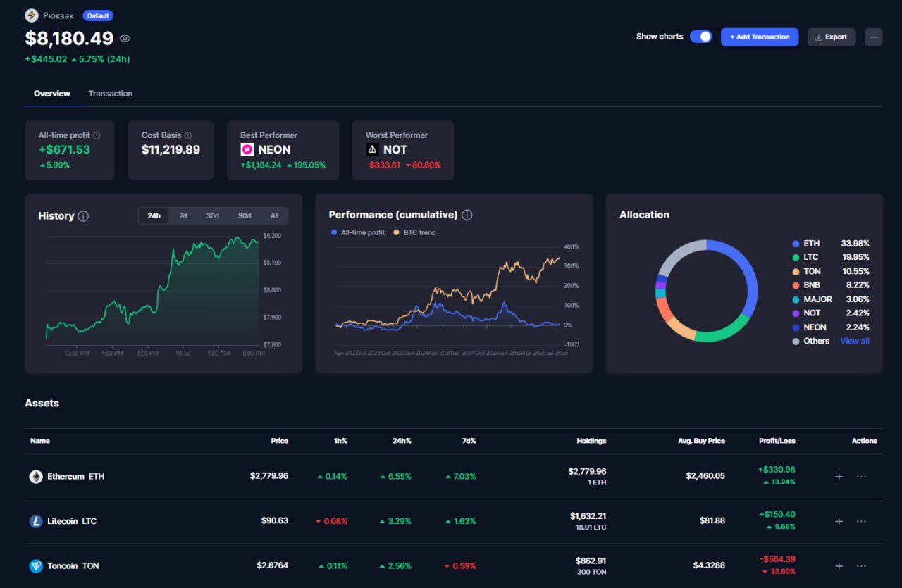Click the Others allocation legend entry

tap(812, 341)
